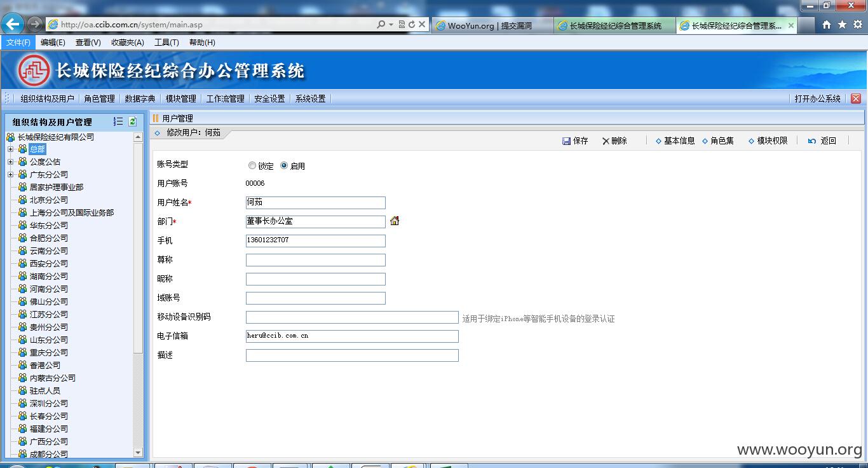
Task: Expand the 公度公估 tree node
Action: click(10, 162)
